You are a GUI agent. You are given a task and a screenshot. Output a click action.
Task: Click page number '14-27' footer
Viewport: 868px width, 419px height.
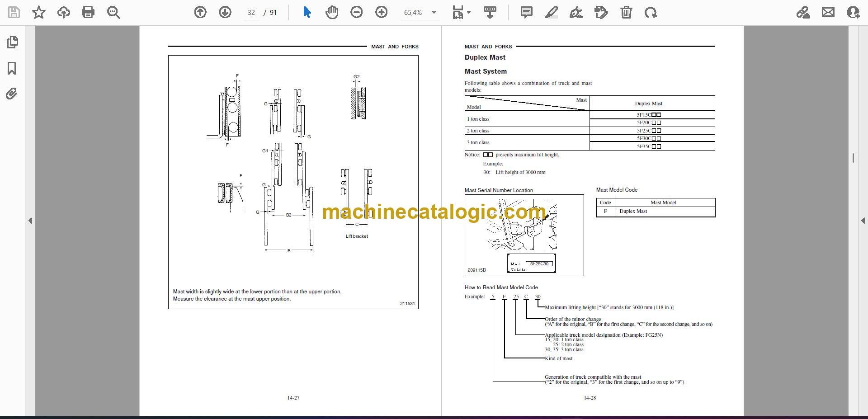[293, 398]
